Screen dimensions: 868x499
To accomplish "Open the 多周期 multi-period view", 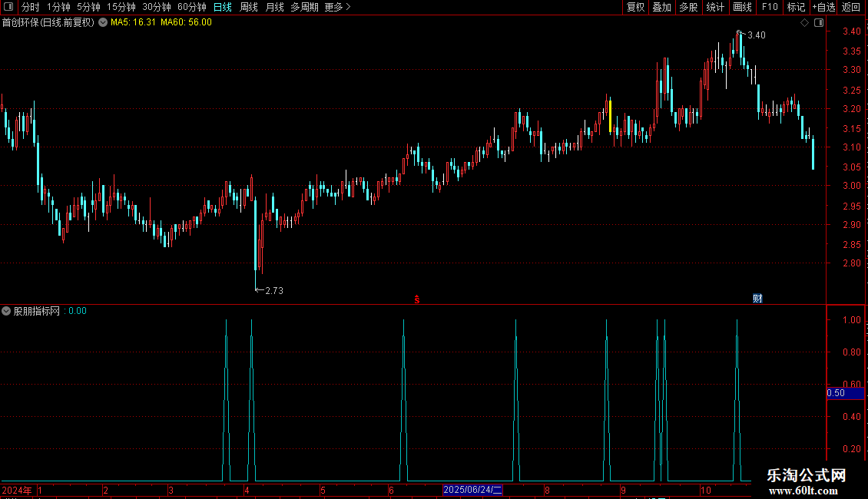I will click(304, 7).
